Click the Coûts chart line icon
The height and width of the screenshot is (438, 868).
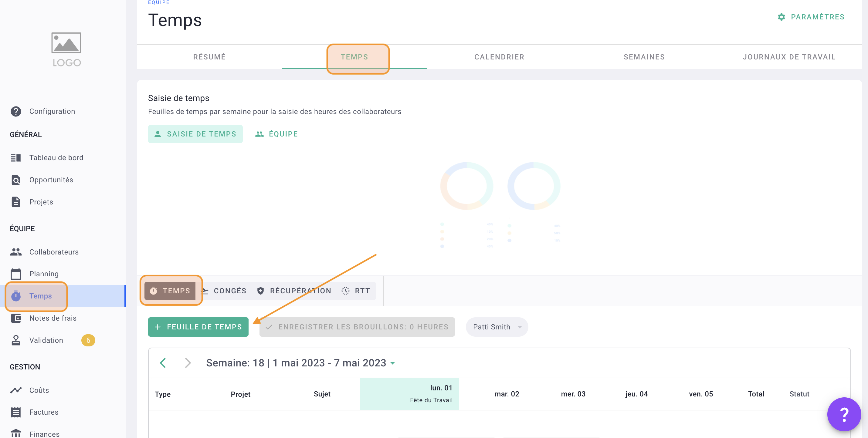point(16,390)
